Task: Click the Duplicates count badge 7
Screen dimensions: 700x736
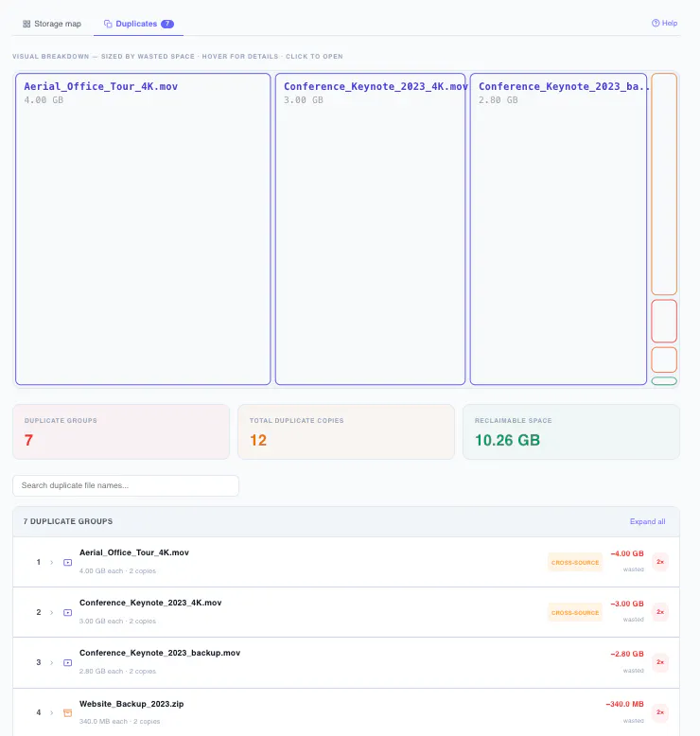Action: point(167,24)
